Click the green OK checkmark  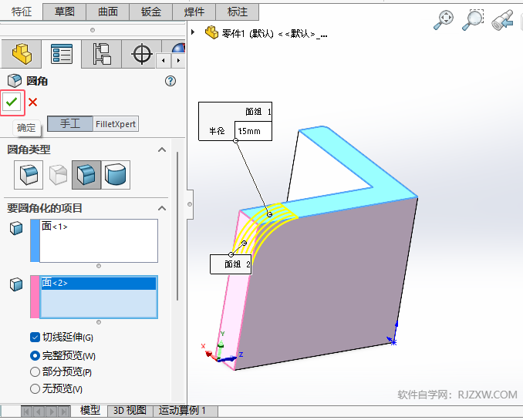tap(12, 102)
